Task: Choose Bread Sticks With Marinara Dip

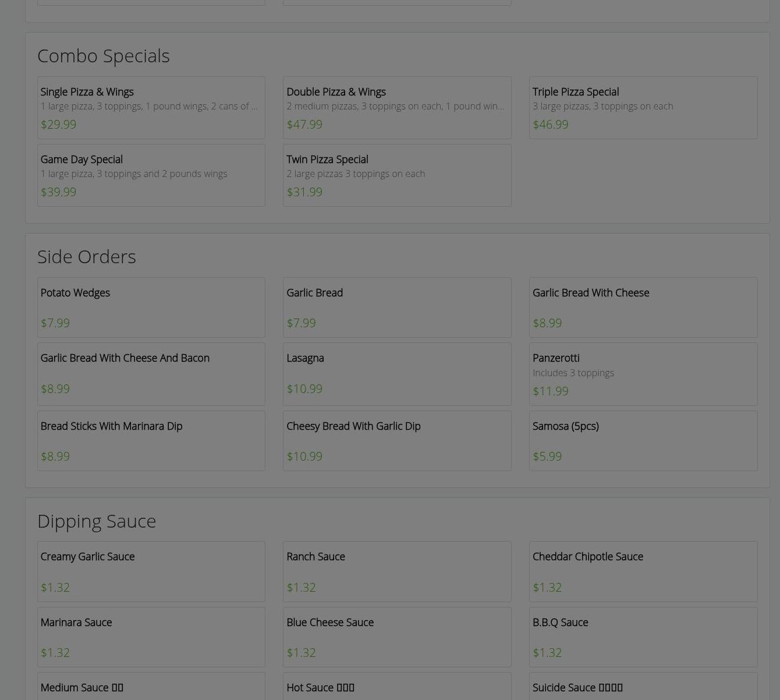Action: [151, 441]
